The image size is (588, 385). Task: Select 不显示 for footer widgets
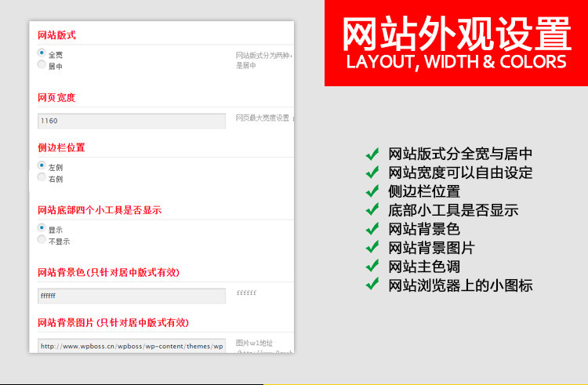(x=42, y=240)
